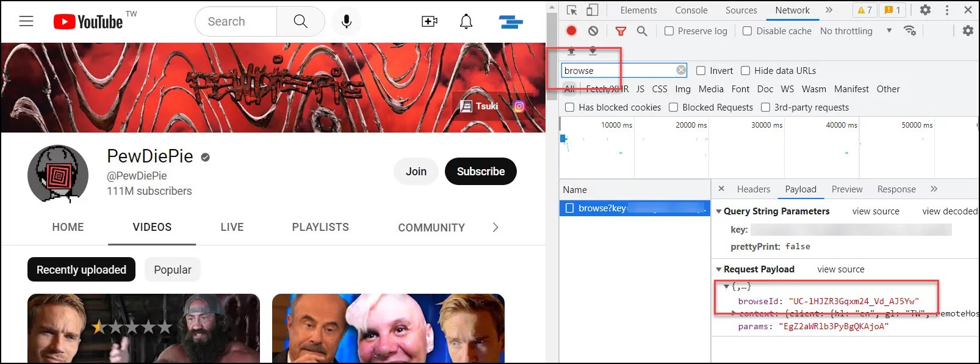Show more request detail tabs chevron
This screenshot has width=980, height=364.
934,189
